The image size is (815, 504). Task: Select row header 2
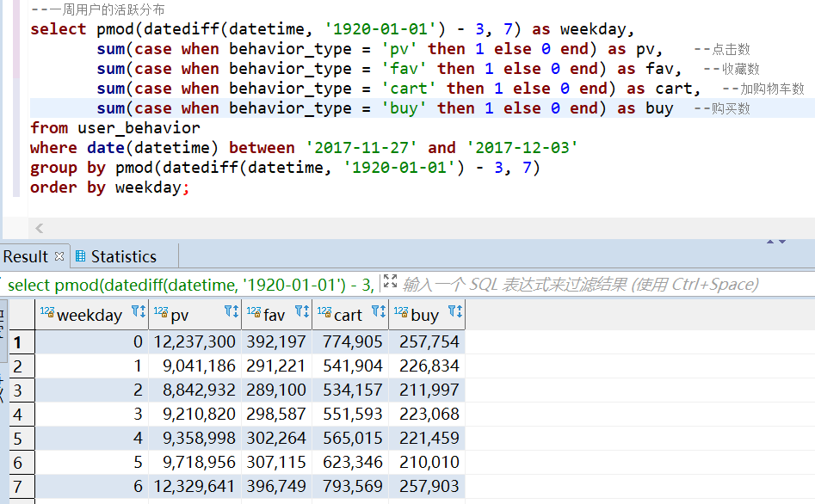click(x=22, y=366)
